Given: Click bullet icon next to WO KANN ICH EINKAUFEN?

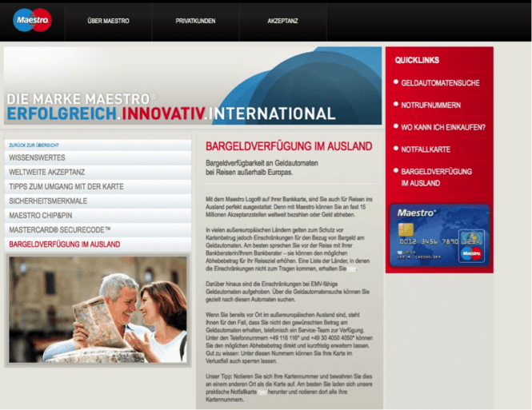Looking at the screenshot, I should click(396, 126).
